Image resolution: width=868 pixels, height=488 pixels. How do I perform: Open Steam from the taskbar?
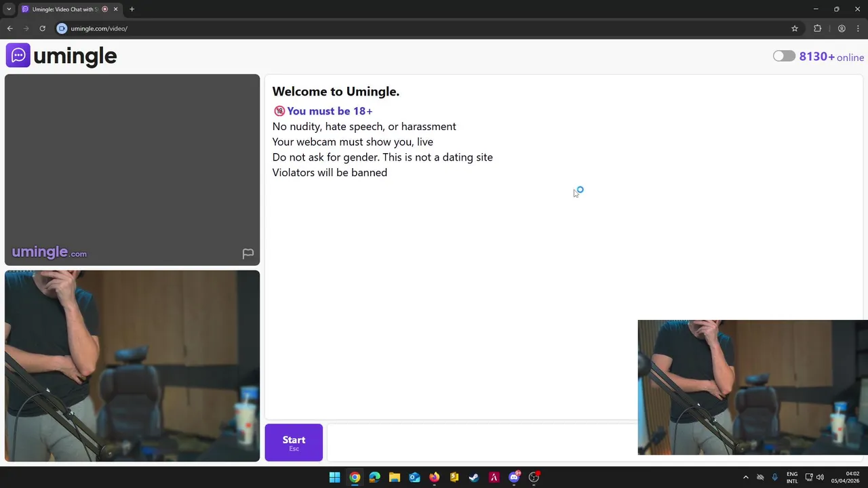[474, 477]
